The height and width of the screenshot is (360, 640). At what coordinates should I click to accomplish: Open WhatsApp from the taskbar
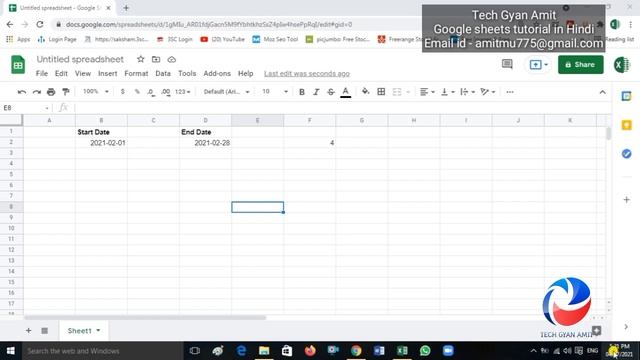425,351
